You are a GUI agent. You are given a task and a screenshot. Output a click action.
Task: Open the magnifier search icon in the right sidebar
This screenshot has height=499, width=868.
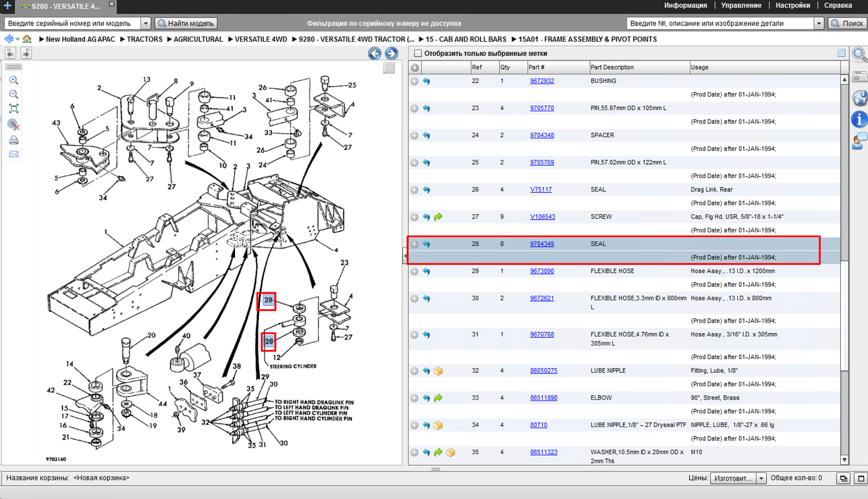pyautogui.click(x=860, y=55)
